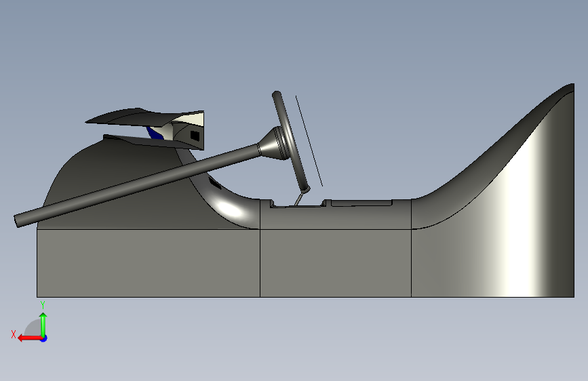Select the blue part inside the dashboard pod
The width and height of the screenshot is (588, 381).
pyautogui.click(x=155, y=133)
